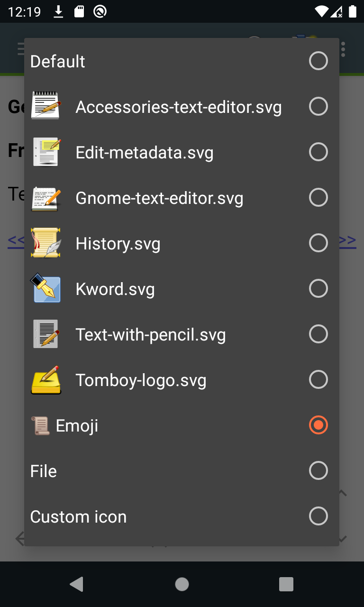The image size is (364, 607).
Task: Tap the Text-with-pencil.svg file name
Action: coord(151,335)
